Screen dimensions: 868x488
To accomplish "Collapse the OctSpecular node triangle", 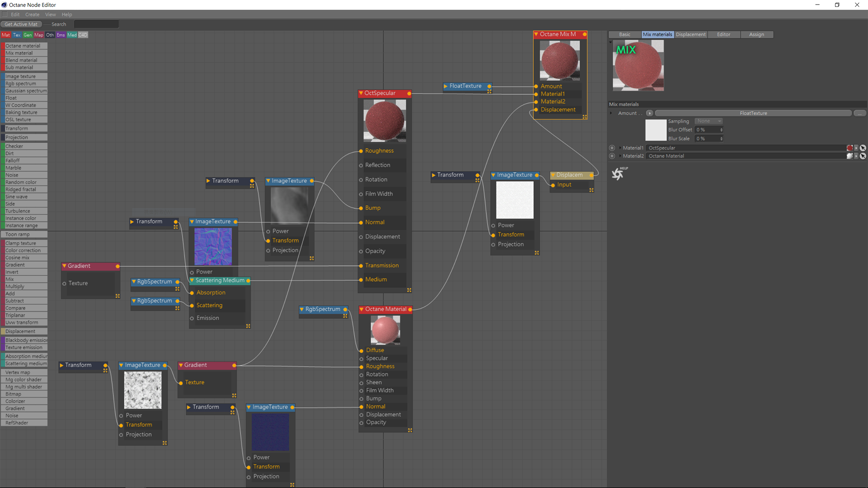I will point(361,93).
